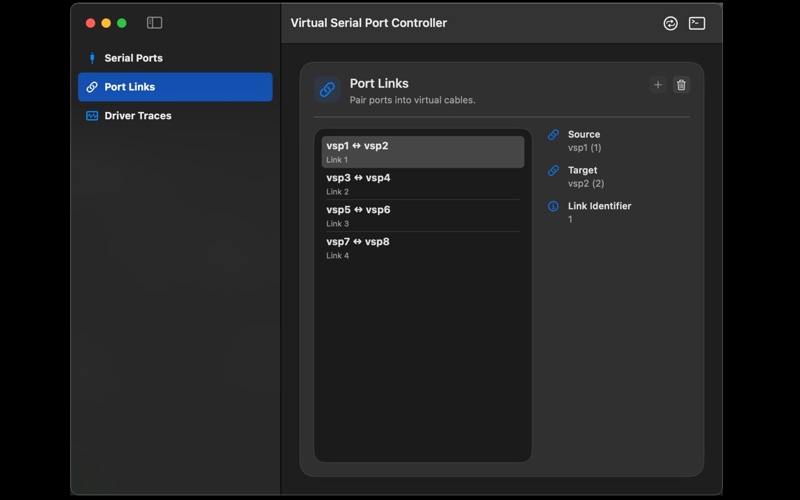The image size is (800, 500).
Task: Select the vsp7 ↔ vsp8 link row
Action: pyautogui.click(x=422, y=248)
